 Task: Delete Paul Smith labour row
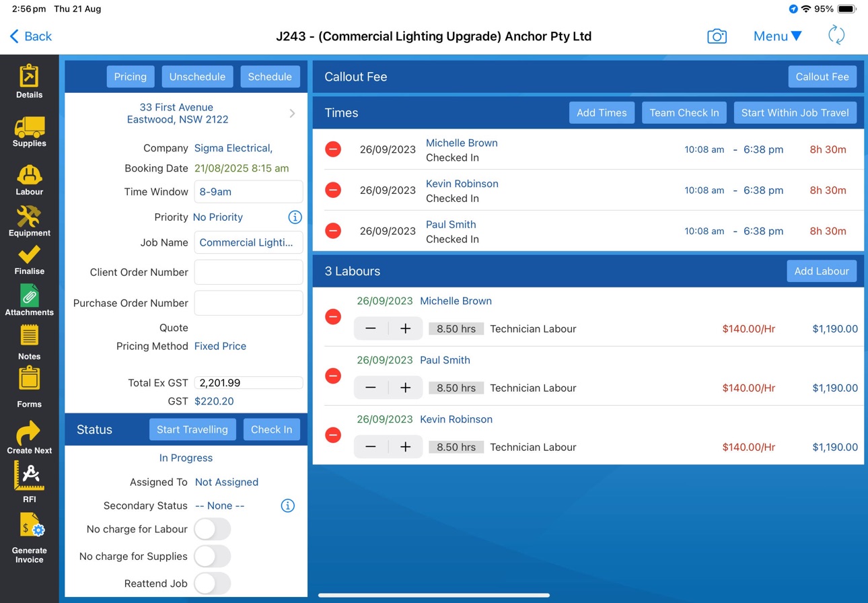333,376
